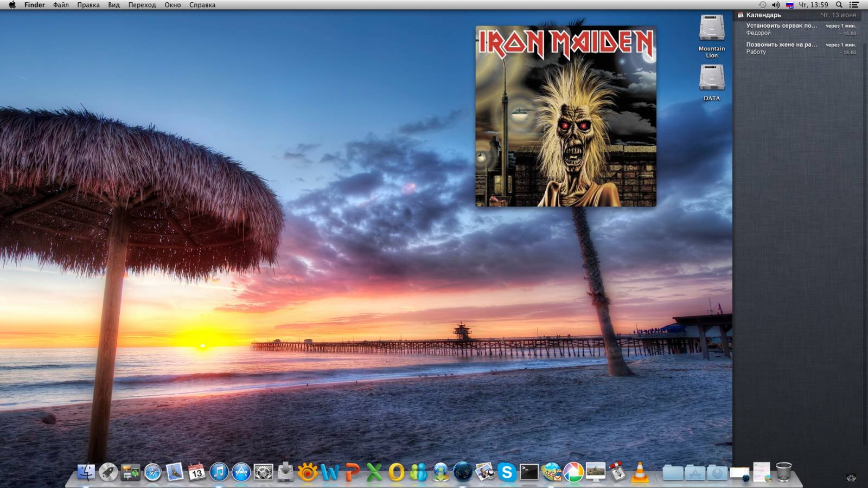Image resolution: width=868 pixels, height=488 pixels.
Task: Open Microsoft Excel green X icon
Action: [374, 472]
